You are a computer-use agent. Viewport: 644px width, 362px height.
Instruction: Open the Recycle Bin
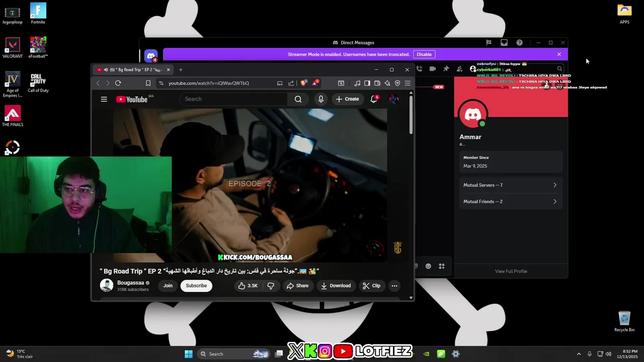click(x=624, y=322)
